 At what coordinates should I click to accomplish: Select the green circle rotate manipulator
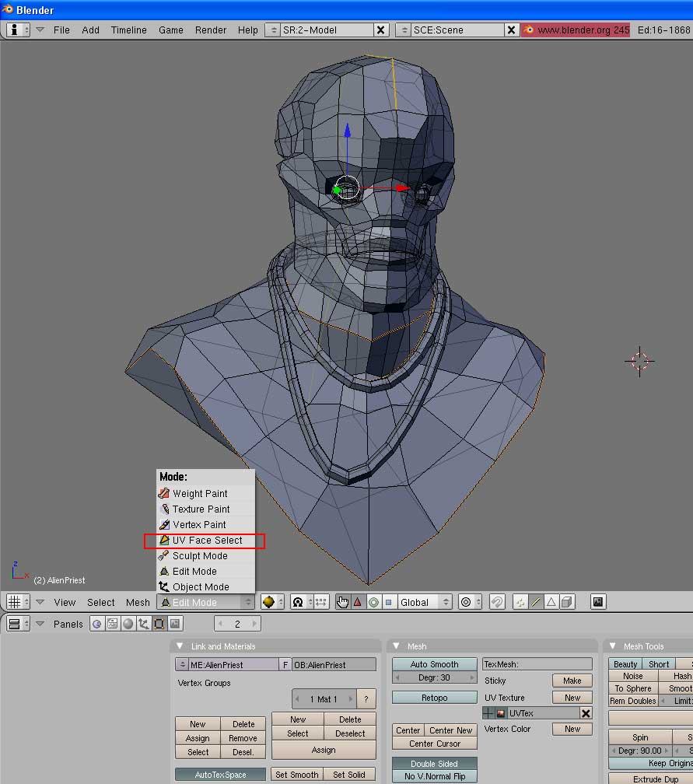point(373,602)
